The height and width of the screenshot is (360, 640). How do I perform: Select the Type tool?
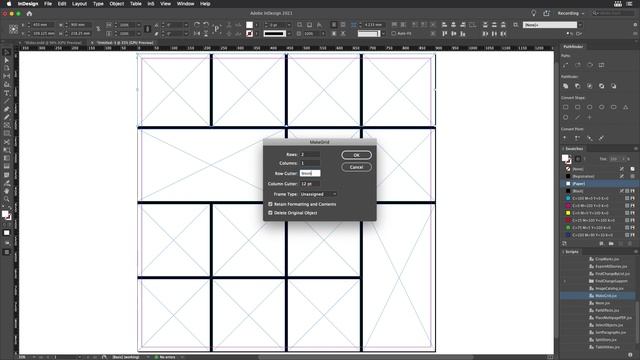click(7, 93)
